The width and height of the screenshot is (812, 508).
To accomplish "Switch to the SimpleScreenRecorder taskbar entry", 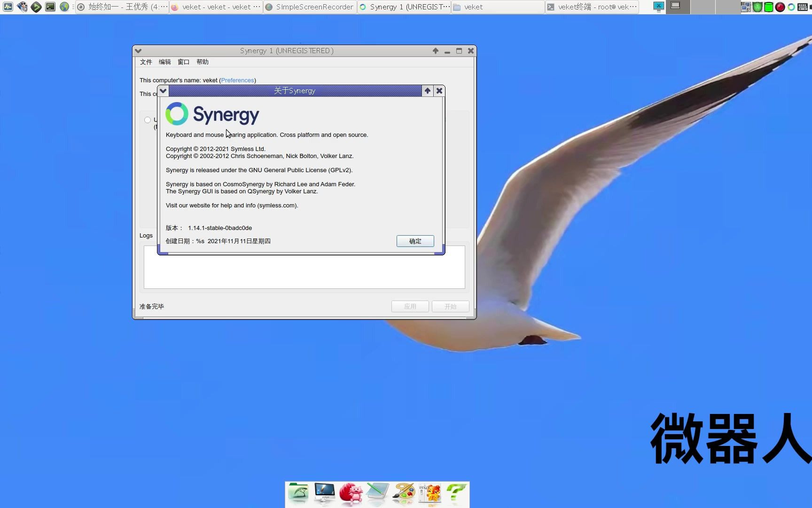I will click(x=310, y=7).
